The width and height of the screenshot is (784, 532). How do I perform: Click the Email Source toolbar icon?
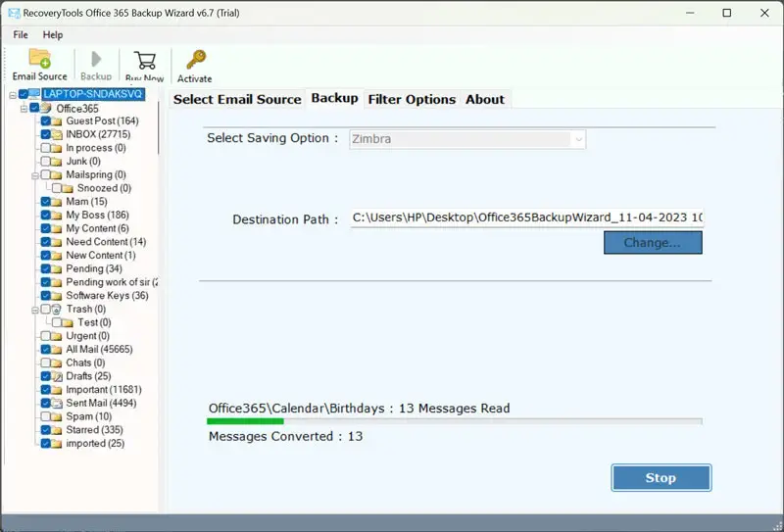[39, 59]
